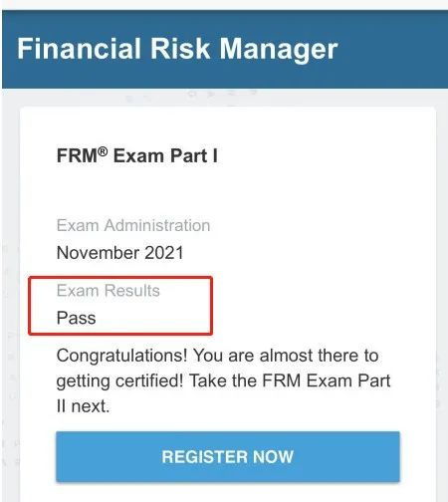Viewport: 448px width, 502px height.
Task: Click the red highlighted Exam Results box
Action: click(120, 306)
